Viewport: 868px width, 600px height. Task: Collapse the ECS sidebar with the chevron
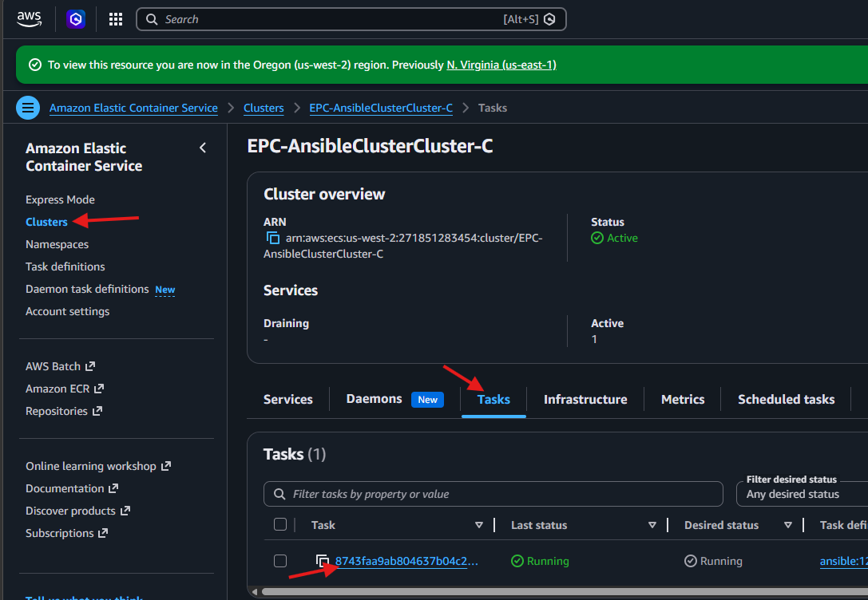pyautogui.click(x=203, y=148)
